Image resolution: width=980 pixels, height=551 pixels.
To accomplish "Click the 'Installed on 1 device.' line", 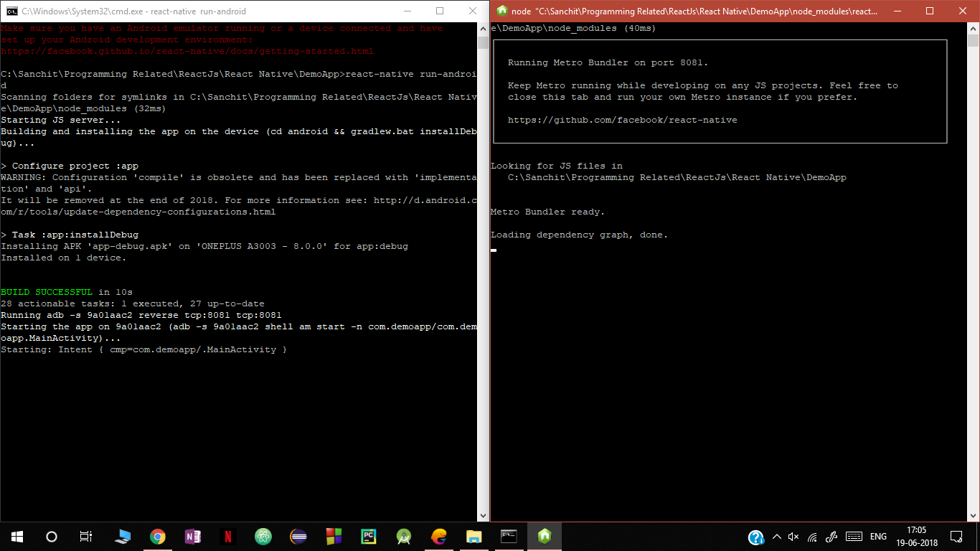I will [64, 258].
